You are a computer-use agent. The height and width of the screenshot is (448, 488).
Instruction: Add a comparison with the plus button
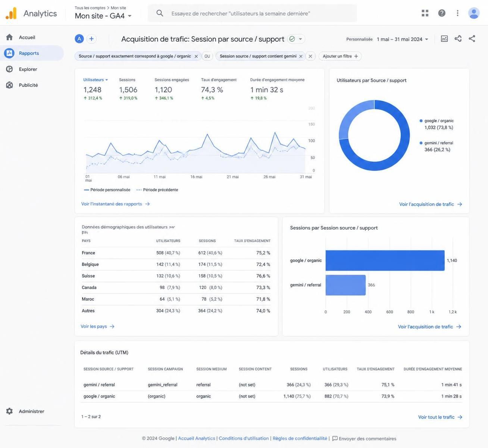coord(91,39)
